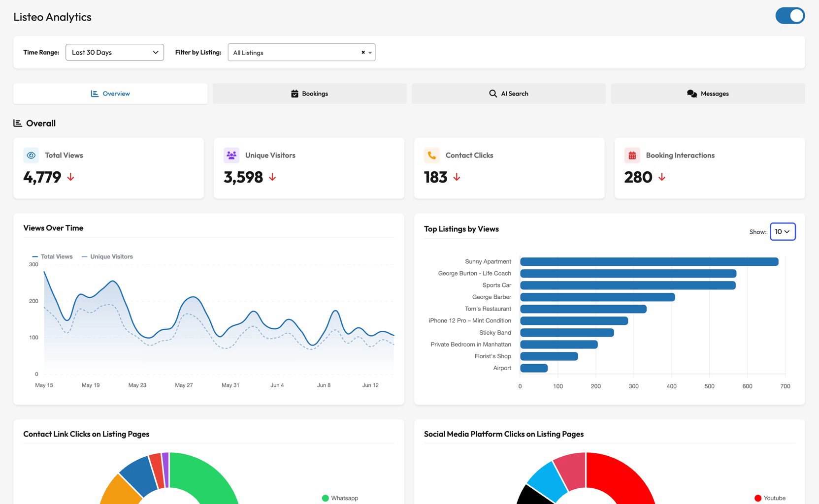Screen dimensions: 819x504
Task: Click the down arrow next to 4,779
Action: coord(71,177)
